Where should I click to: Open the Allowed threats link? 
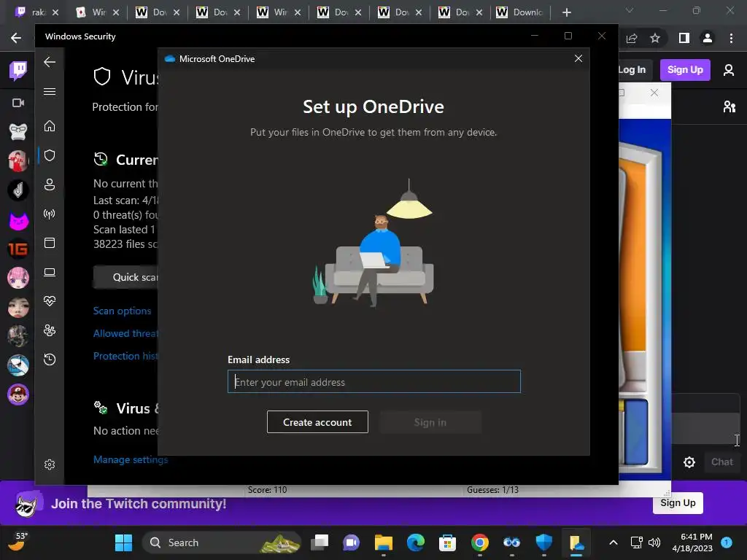[x=125, y=333]
